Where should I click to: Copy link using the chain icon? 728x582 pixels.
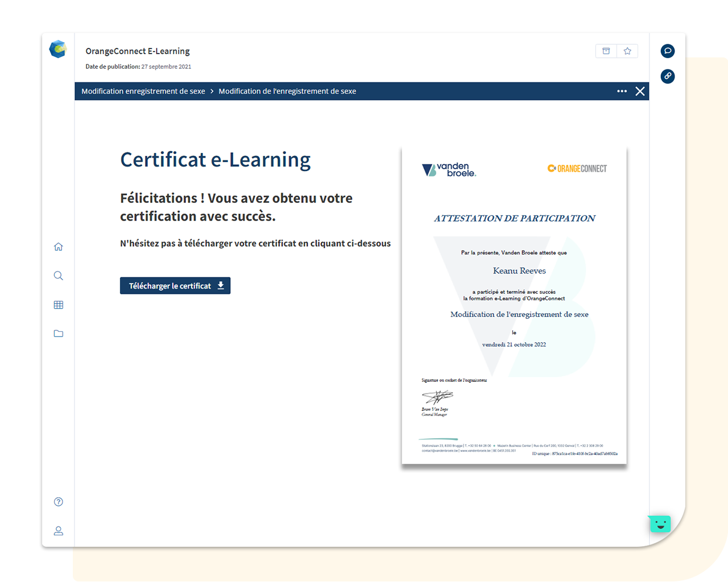coord(668,76)
